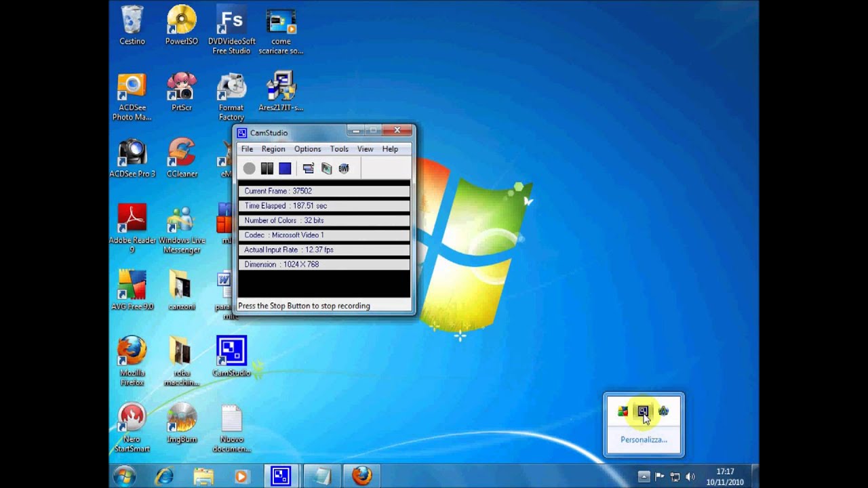
Task: Click the Codec : Microsoft Video 1 row
Action: click(324, 235)
